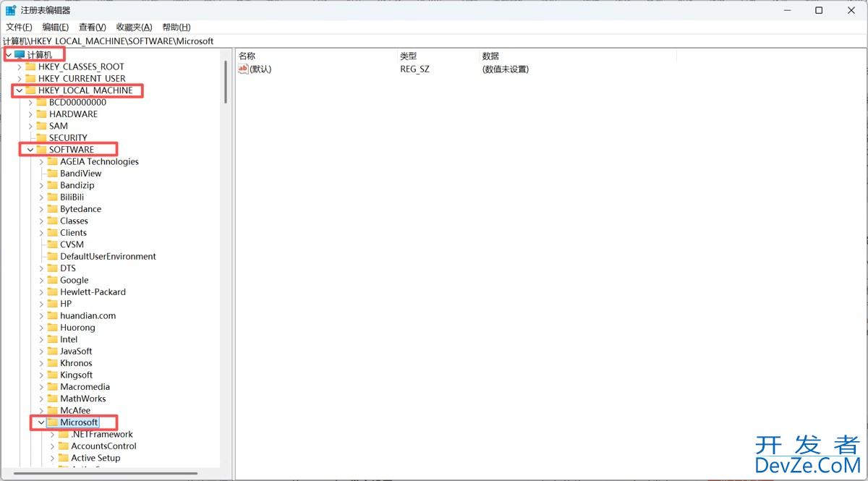The width and height of the screenshot is (868, 481).
Task: Expand the HKEY_CLASSES_ROOT key
Action: click(x=19, y=66)
